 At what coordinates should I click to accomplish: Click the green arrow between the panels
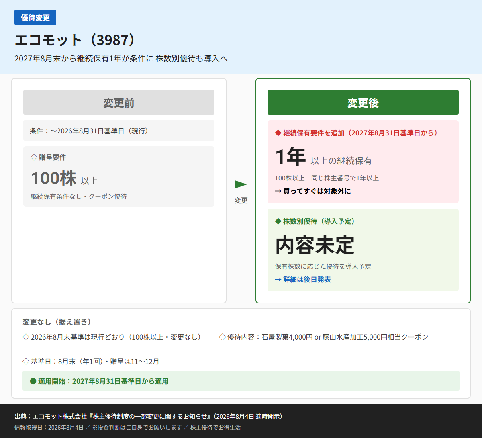[241, 184]
